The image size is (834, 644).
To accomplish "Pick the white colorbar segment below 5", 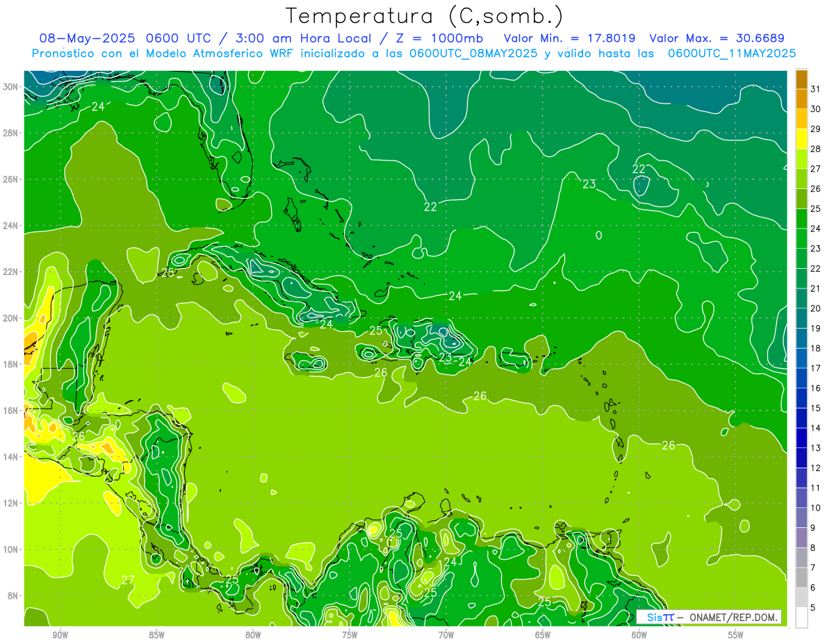I will 801,618.
